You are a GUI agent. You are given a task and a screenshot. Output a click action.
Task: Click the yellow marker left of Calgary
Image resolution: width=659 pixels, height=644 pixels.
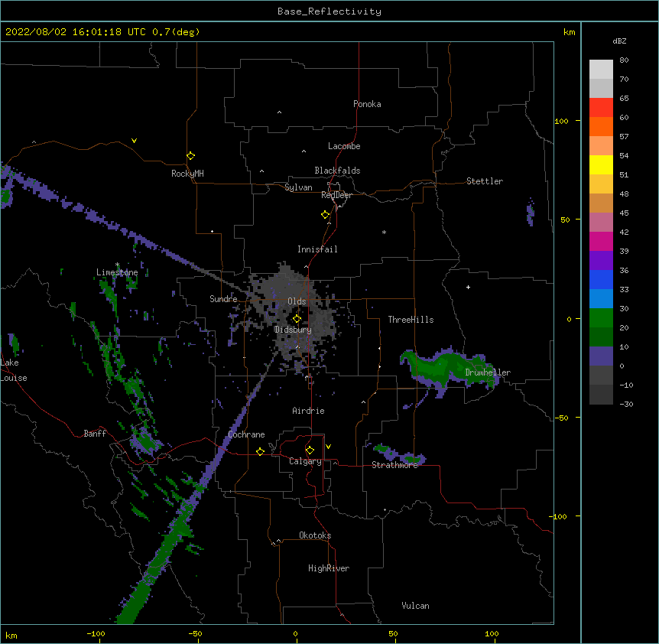pos(260,451)
